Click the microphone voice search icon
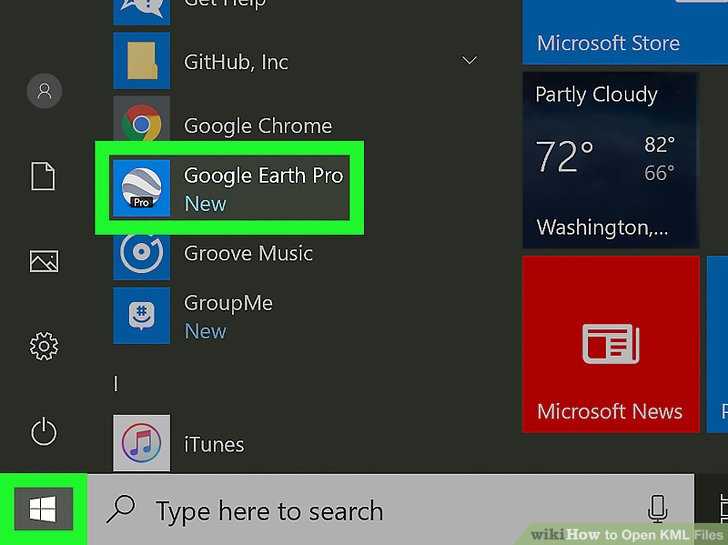This screenshot has height=545, width=728. [x=657, y=509]
